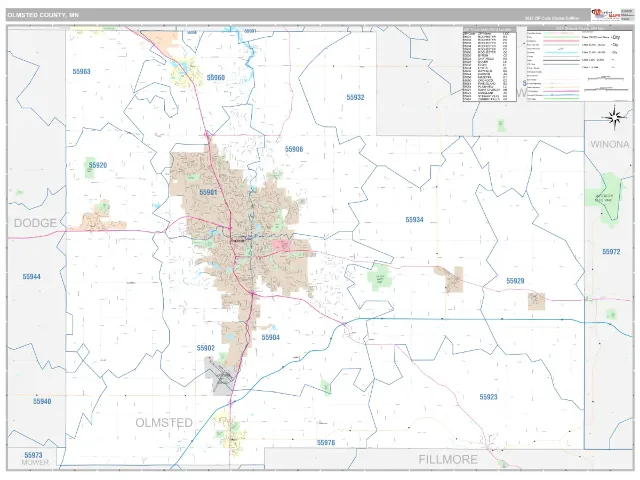The image size is (640, 480).
Task: Select ZIP code label 55906
Action: pos(294,149)
